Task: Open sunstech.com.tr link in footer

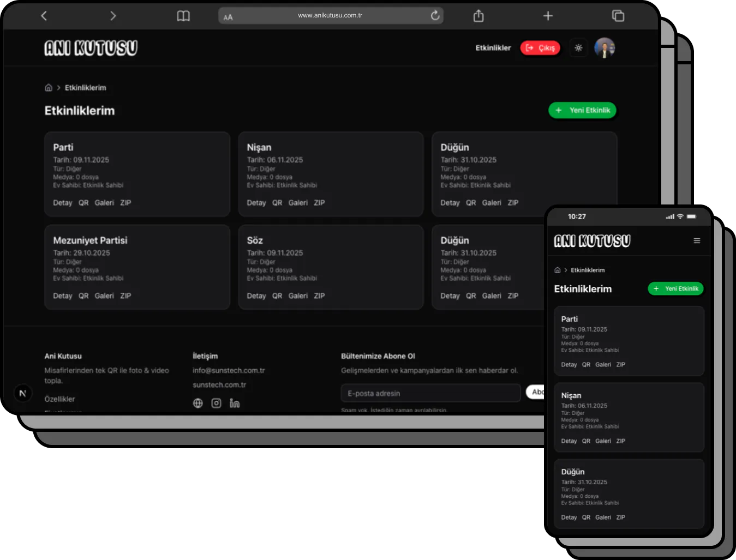Action: (219, 385)
